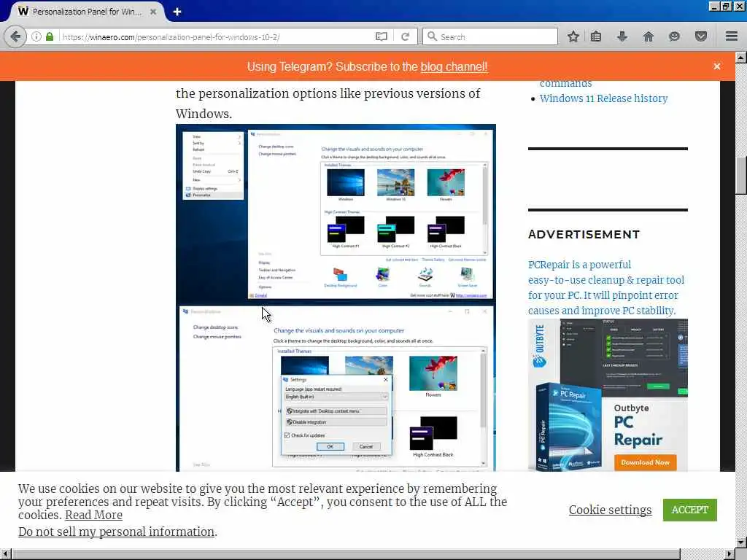The height and width of the screenshot is (560, 747).
Task: Open a new tab with the plus button
Action: [x=177, y=12]
